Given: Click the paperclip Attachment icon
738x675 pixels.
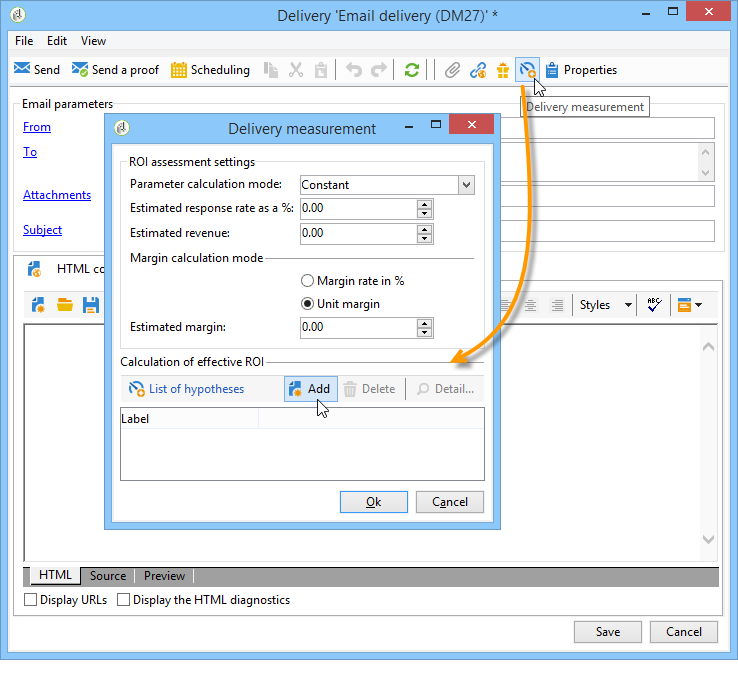Looking at the screenshot, I should [x=452, y=70].
